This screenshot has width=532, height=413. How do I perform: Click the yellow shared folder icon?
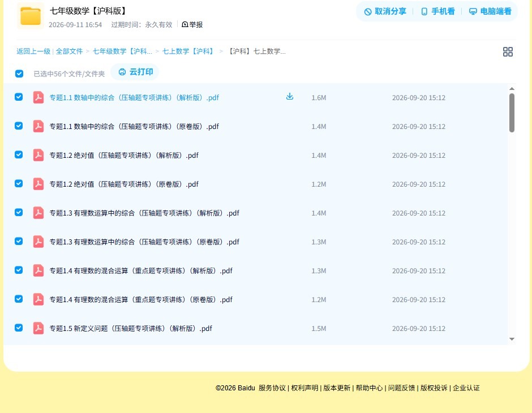click(30, 16)
